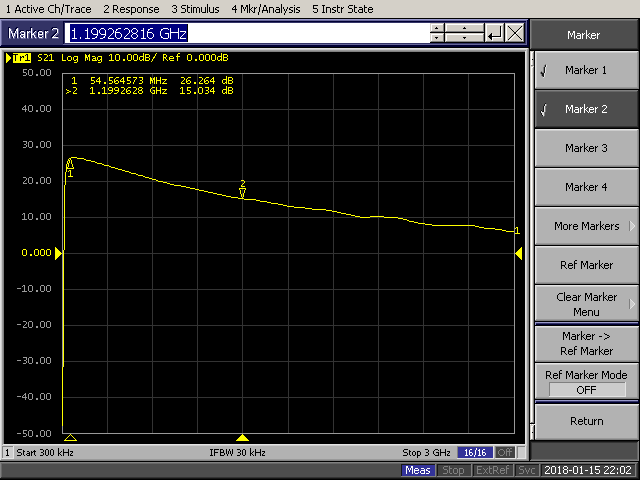Expand the Clear Marker Menu
The image size is (640, 480).
(x=586, y=304)
